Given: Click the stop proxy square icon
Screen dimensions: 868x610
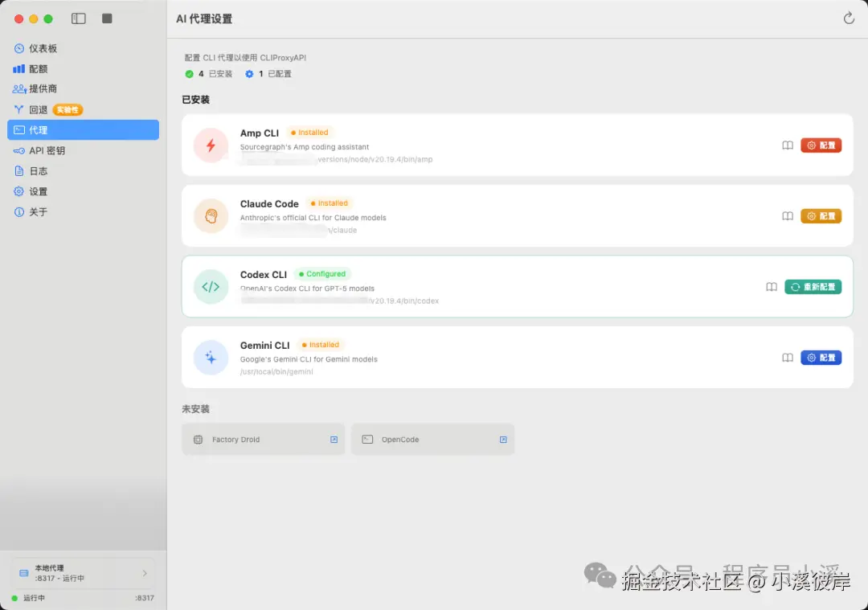Looking at the screenshot, I should (108, 18).
